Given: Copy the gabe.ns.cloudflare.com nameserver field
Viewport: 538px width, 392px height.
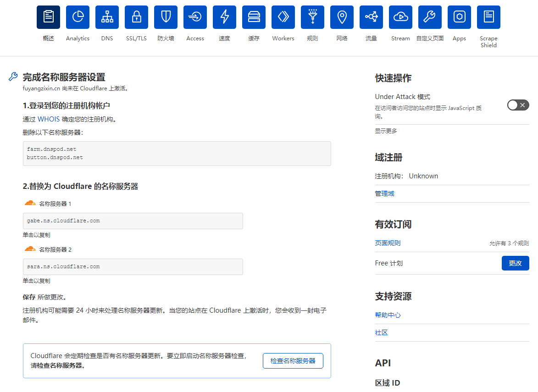Looking at the screenshot, I should coord(133,221).
